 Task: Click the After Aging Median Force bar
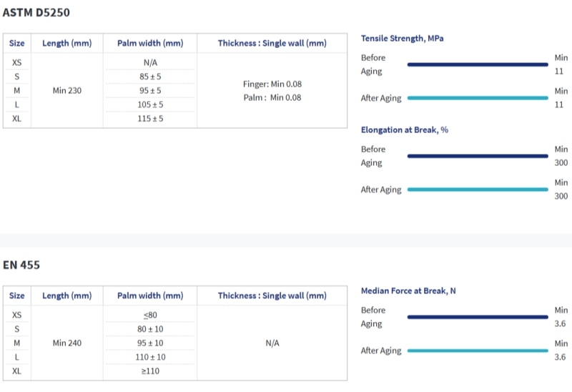[x=477, y=351]
